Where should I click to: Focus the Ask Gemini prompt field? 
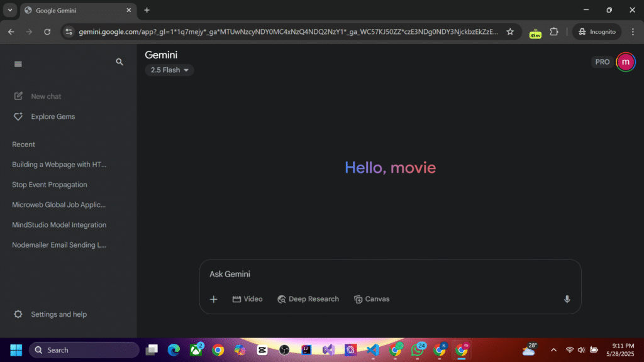389,274
